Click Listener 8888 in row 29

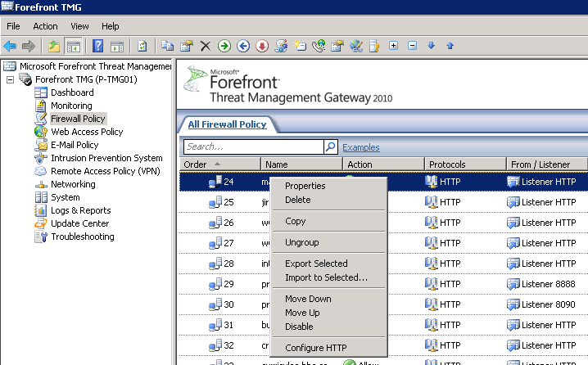tap(548, 284)
